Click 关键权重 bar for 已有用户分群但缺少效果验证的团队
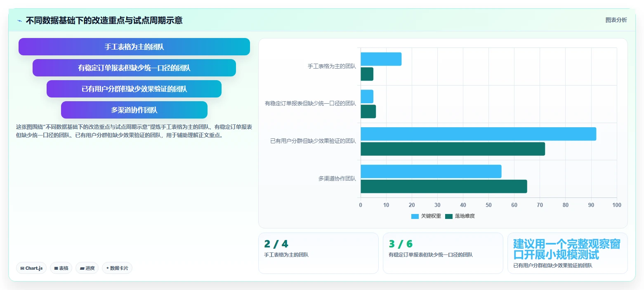Viewport: 644px width, 290px height. (x=478, y=134)
